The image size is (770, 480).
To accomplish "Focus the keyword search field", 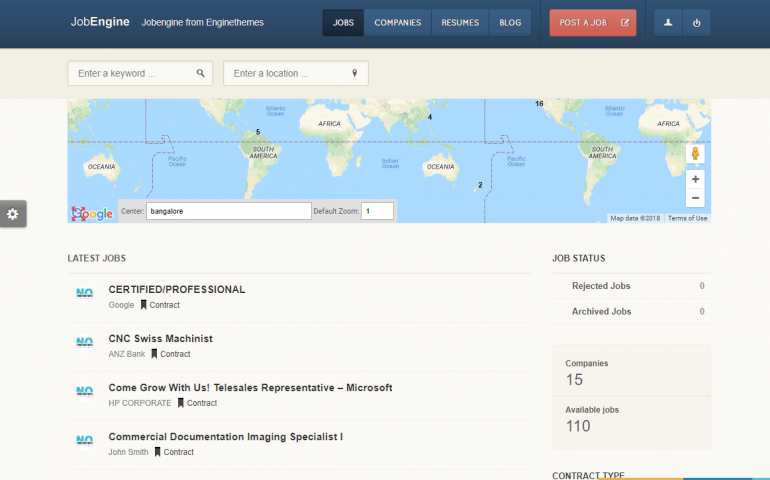I will click(140, 73).
